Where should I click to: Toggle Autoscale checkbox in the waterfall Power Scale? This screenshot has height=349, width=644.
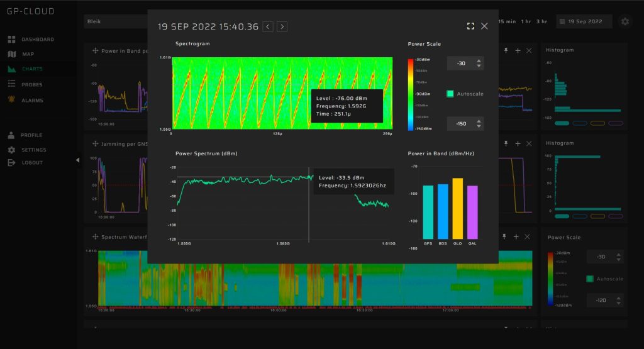click(x=590, y=279)
